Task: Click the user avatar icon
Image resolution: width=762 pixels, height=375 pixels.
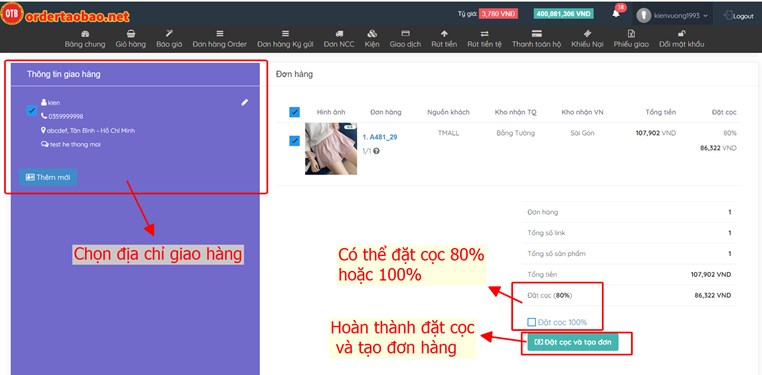Action: pyautogui.click(x=644, y=16)
